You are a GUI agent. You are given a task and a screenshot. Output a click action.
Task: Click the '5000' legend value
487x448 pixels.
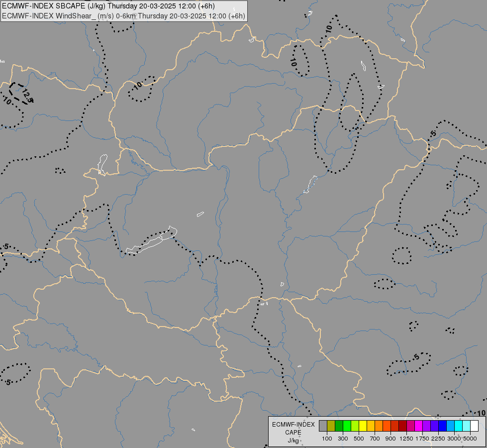point(470,439)
